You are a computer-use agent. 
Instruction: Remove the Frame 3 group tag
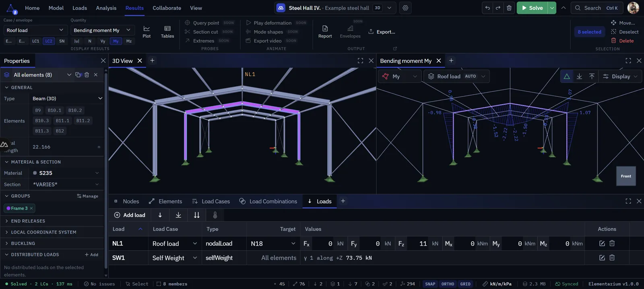tap(31, 208)
